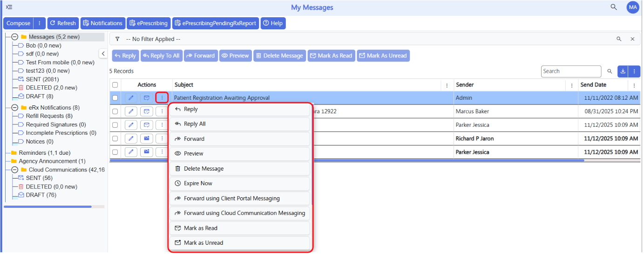Open Cloud Communications DRAFT (76)

point(41,195)
